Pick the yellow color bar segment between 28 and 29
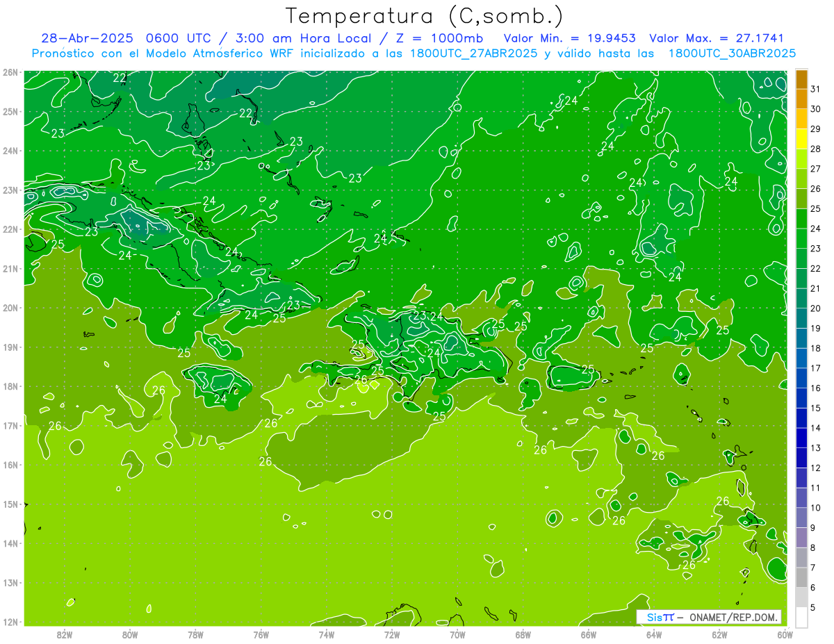The width and height of the screenshot is (834, 644). 802,139
